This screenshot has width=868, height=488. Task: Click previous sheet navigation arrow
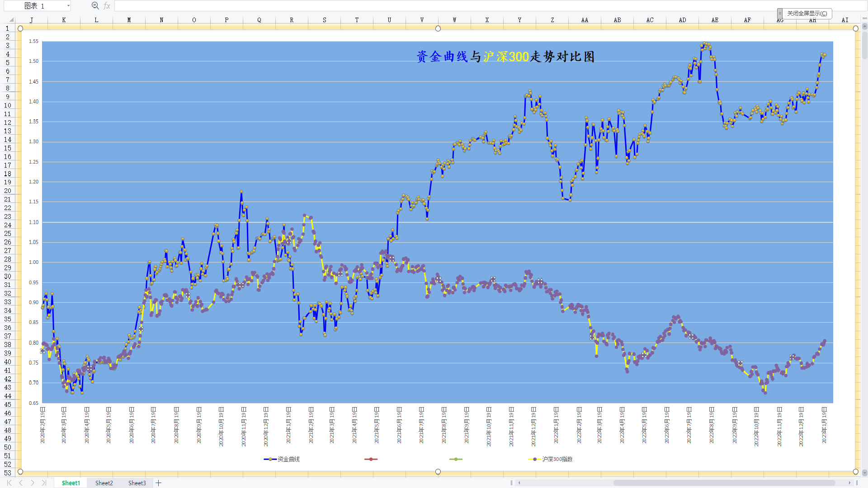(21, 483)
